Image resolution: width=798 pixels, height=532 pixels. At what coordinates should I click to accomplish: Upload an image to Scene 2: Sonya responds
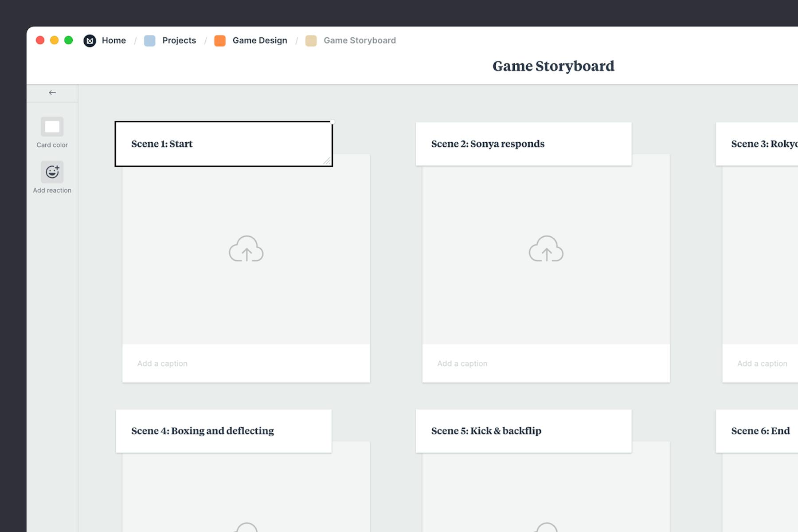(546, 249)
